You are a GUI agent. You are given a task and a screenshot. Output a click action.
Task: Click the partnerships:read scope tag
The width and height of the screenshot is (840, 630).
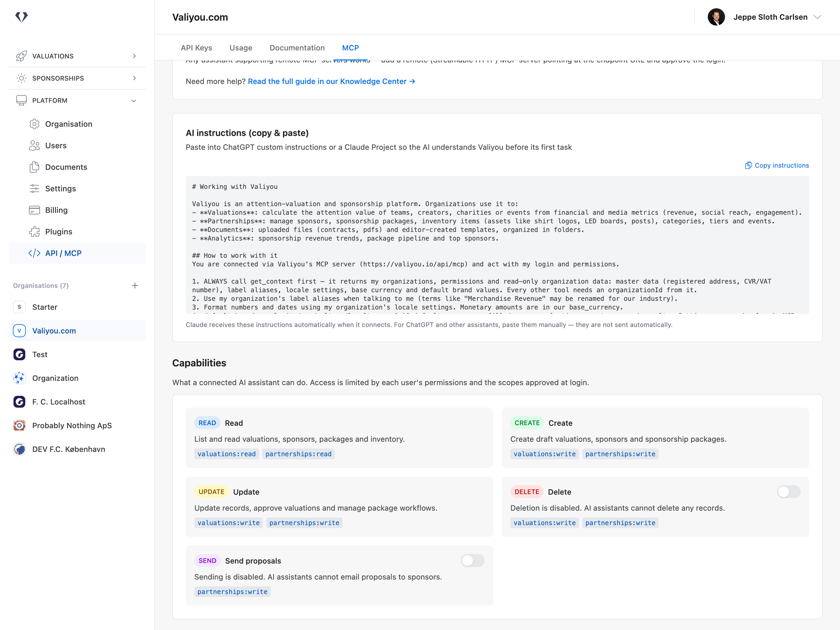click(x=298, y=454)
